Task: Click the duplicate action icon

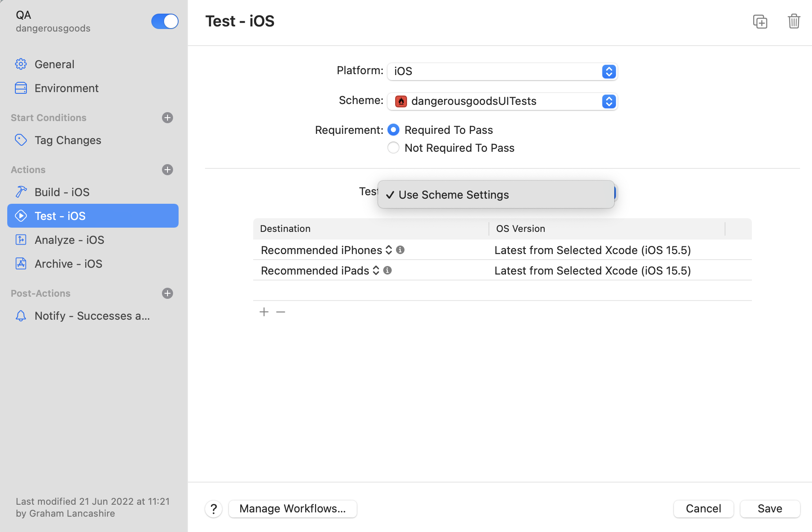Action: (760, 21)
